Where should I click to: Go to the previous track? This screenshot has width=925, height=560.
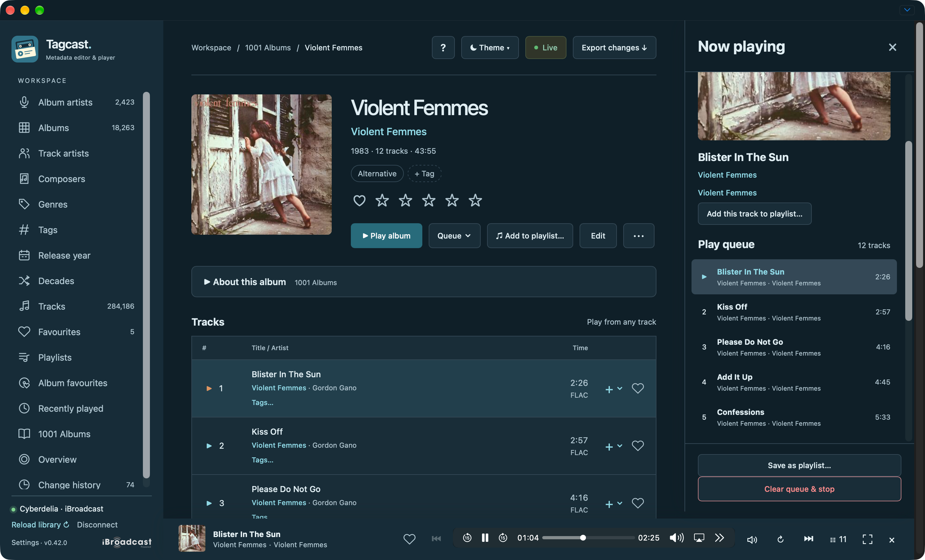[436, 539]
